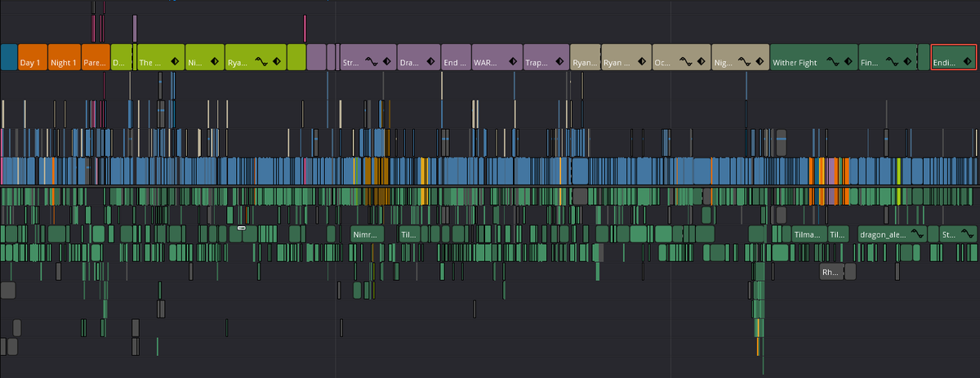The height and width of the screenshot is (378, 980).
Task: Select the 'Fin...' dark green clip name
Action: click(871, 63)
